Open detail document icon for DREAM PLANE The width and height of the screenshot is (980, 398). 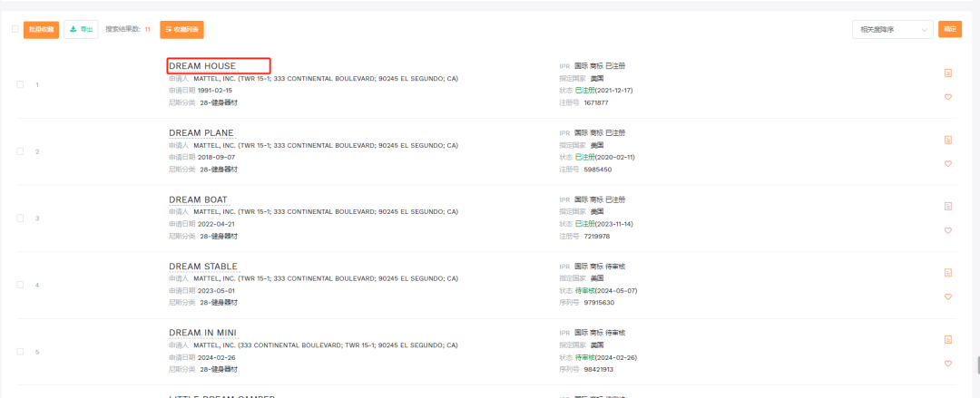[x=948, y=140]
